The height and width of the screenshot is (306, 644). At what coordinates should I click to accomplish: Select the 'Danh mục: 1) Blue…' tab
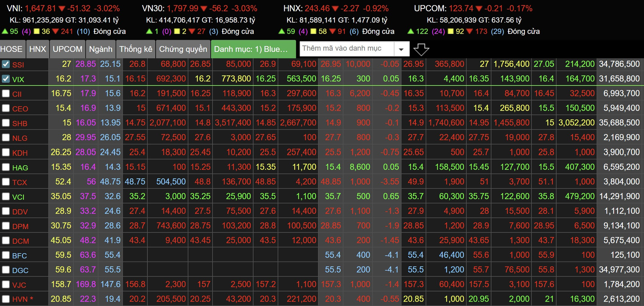click(x=253, y=49)
